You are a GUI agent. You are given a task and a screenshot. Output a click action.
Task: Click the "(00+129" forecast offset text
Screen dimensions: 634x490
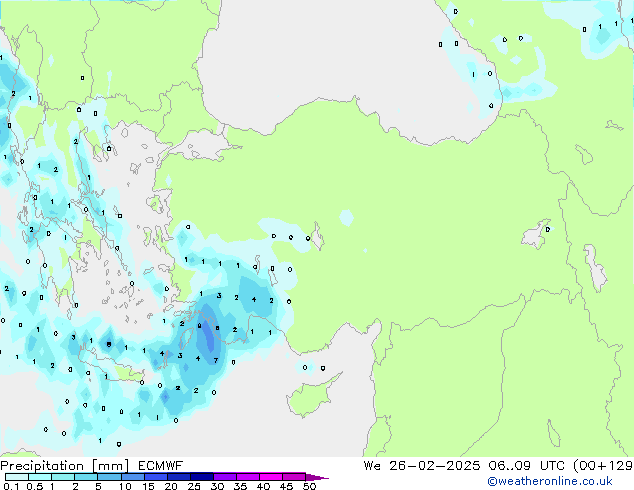[603, 466]
